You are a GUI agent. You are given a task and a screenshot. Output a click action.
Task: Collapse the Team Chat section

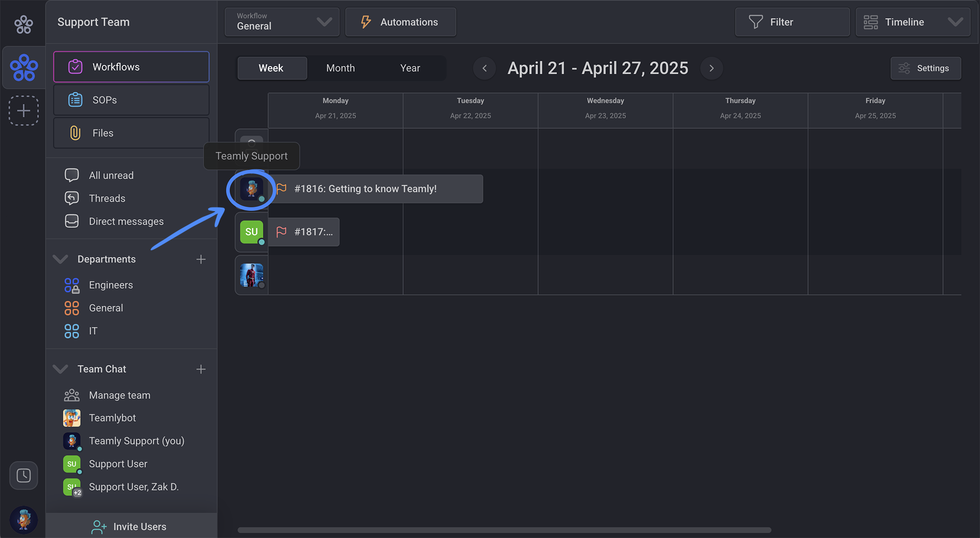(x=61, y=369)
